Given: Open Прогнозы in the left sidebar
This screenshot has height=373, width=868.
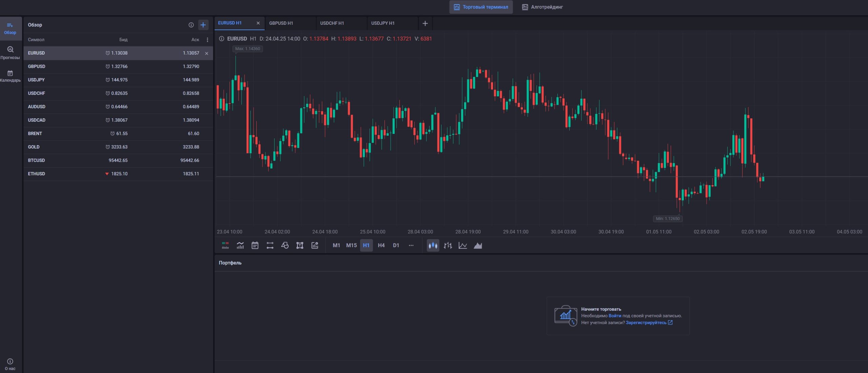Looking at the screenshot, I should pos(10,53).
